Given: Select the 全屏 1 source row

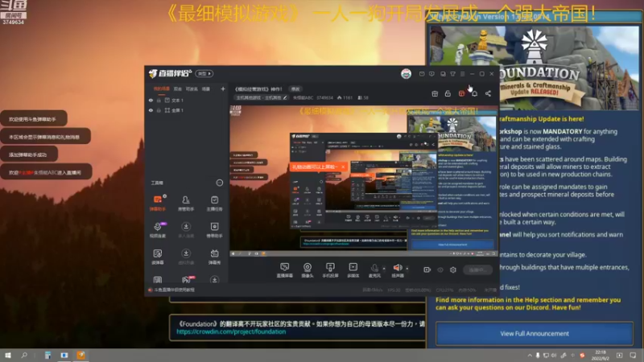Looking at the screenshot, I should 187,110.
